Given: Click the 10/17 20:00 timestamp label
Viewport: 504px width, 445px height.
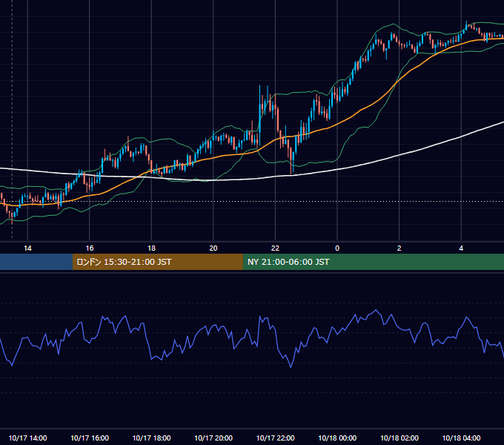Looking at the screenshot, I should [x=213, y=438].
